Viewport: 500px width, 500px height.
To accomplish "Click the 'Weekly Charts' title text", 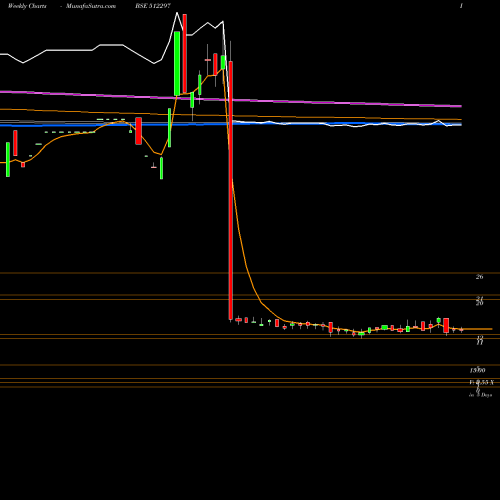I will 27,6.
